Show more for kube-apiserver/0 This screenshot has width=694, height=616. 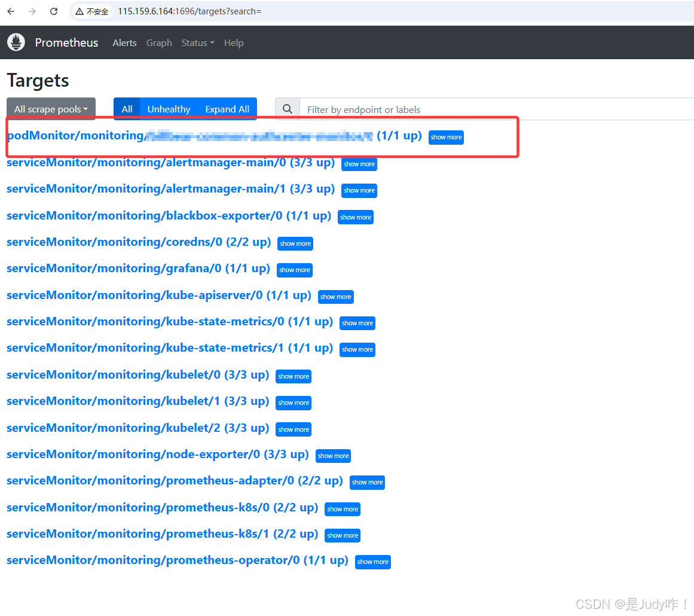point(336,297)
